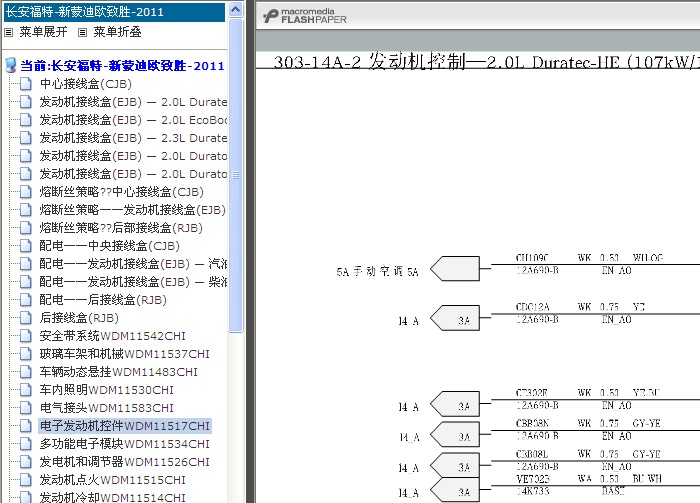This screenshot has height=503, width=700.
Task: Click the 菜单展开 expand-all link
Action: (x=43, y=32)
